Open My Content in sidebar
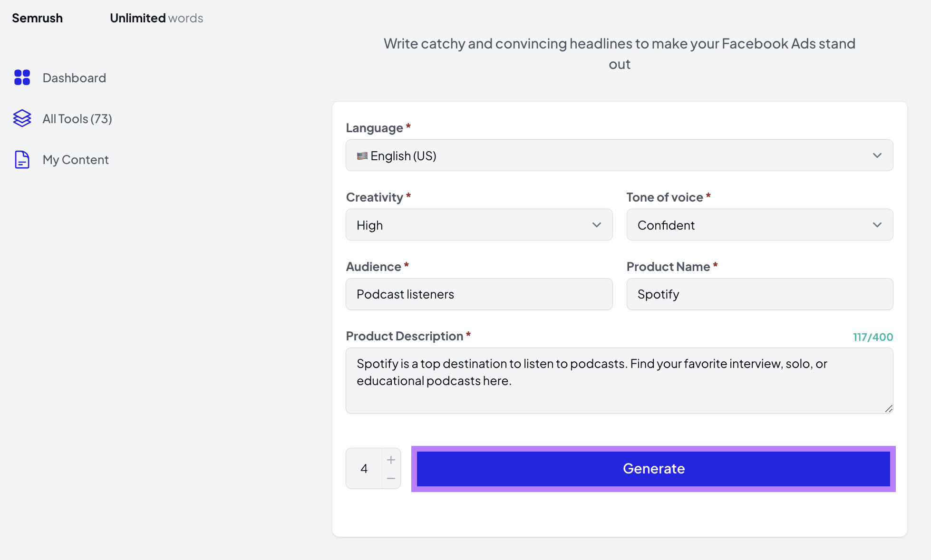931x560 pixels. 76,160
